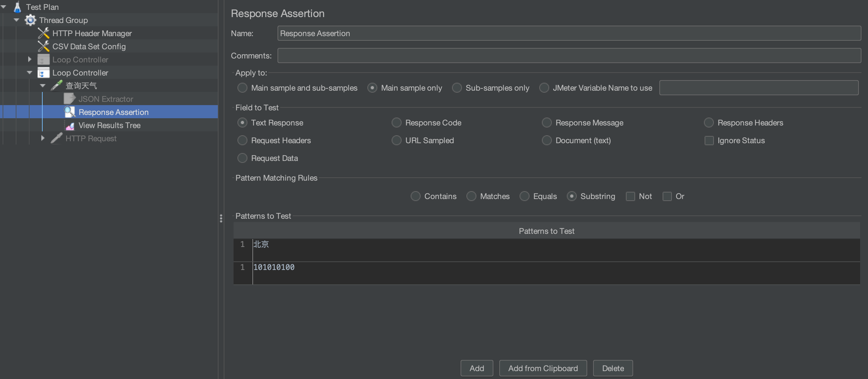Click the Add pattern button
868x379 pixels.
pyautogui.click(x=477, y=368)
